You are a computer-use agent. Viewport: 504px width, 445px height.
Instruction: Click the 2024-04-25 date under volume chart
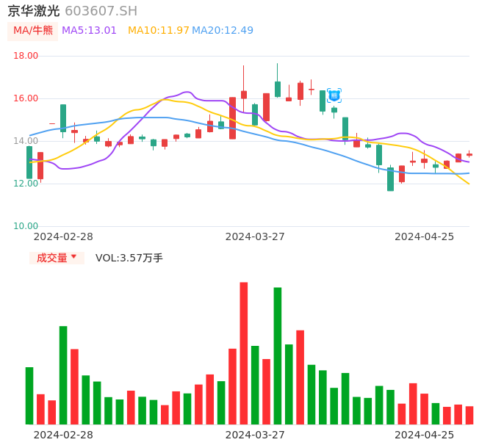(x=424, y=435)
